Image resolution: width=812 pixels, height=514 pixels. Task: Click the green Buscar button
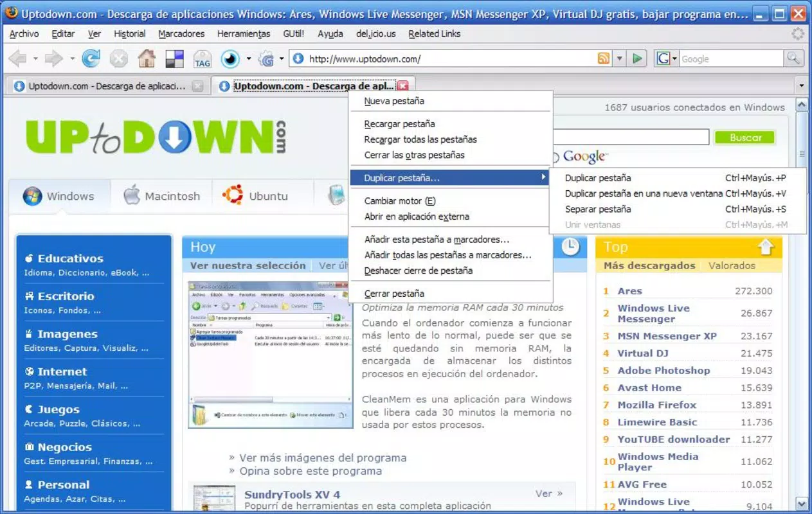pyautogui.click(x=745, y=137)
